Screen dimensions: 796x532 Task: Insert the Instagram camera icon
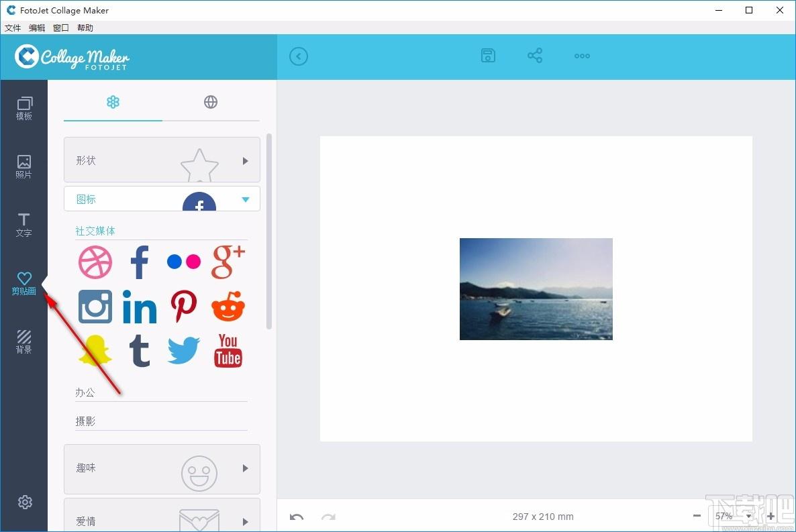(x=95, y=307)
